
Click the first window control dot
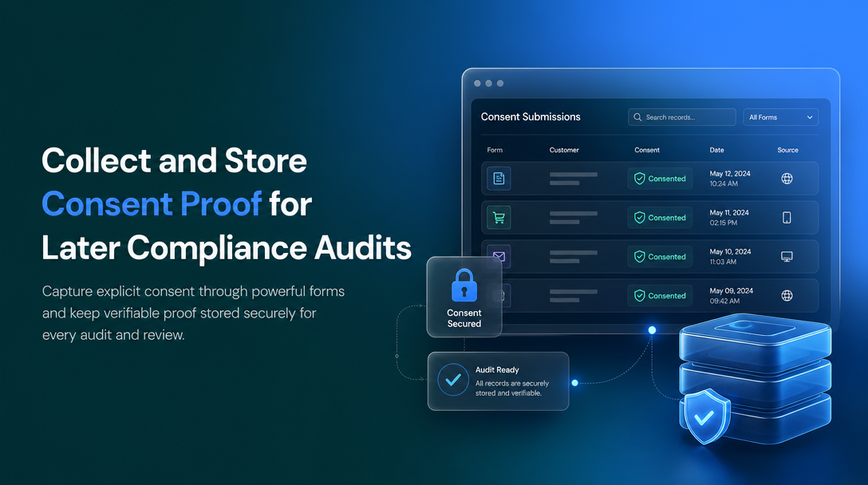tap(477, 84)
